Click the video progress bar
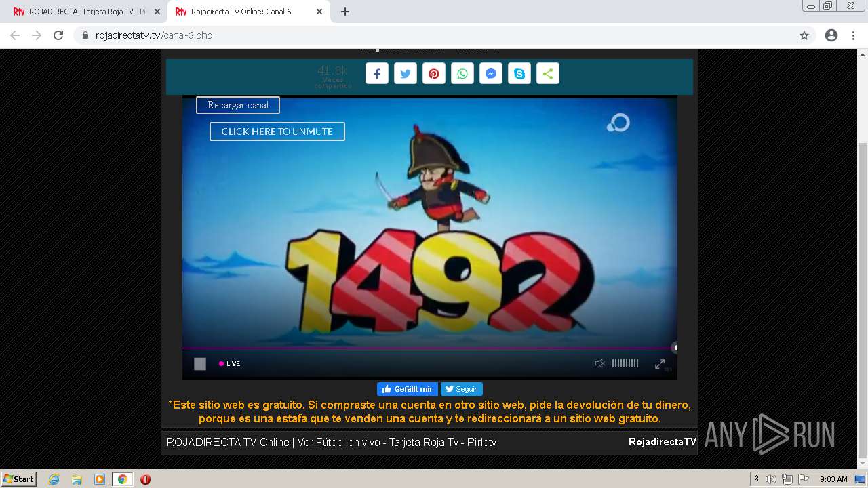868x488 pixels. click(x=429, y=348)
